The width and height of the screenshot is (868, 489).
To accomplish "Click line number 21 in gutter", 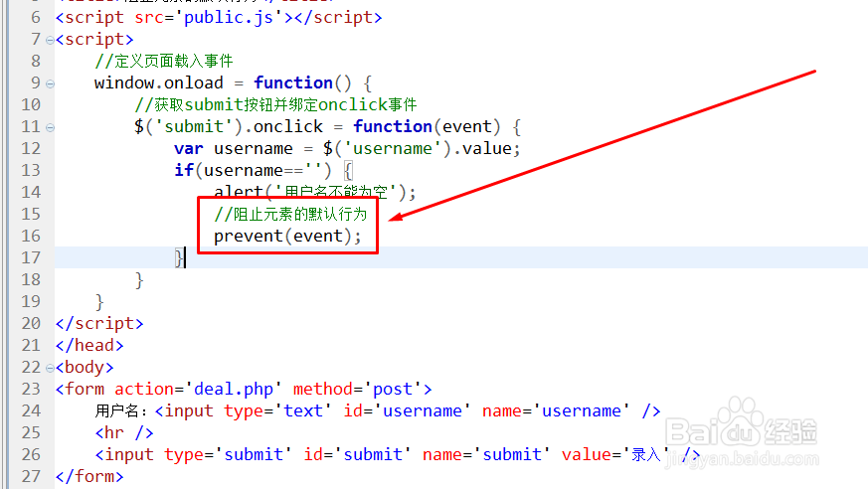I will pyautogui.click(x=31, y=345).
